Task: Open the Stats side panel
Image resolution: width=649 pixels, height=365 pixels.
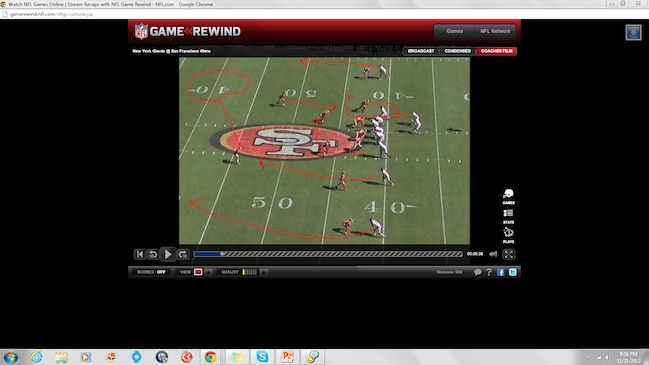Action: tap(508, 216)
